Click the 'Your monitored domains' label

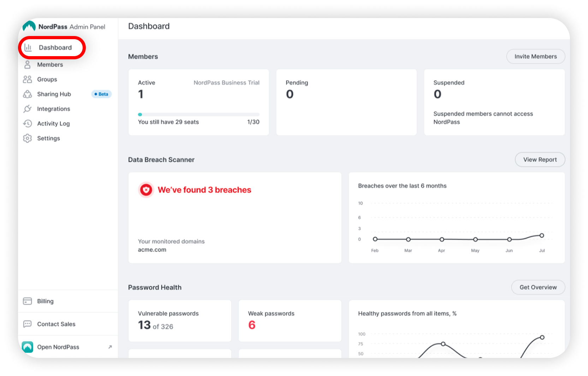tap(171, 241)
